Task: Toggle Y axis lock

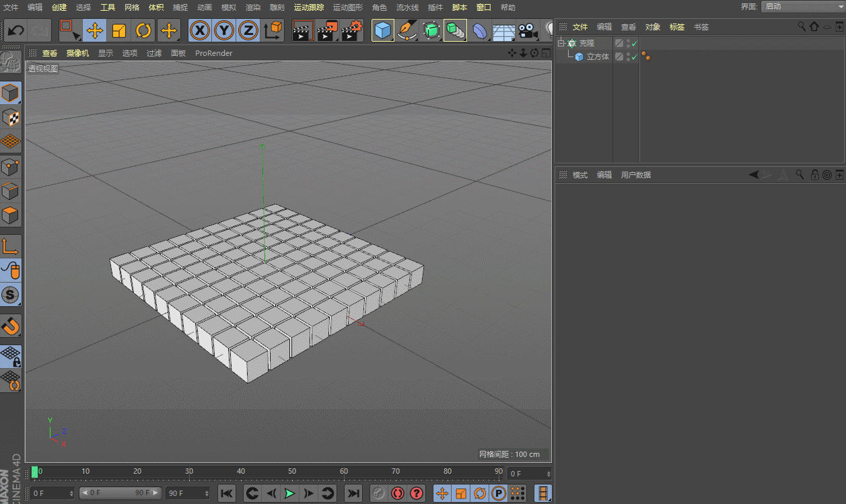Action: click(x=224, y=30)
